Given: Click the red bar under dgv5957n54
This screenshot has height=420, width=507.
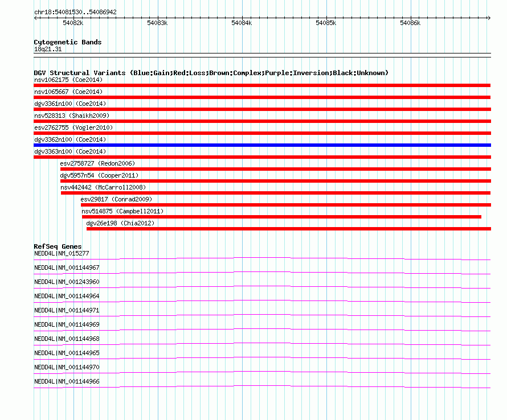Looking at the screenshot, I should [276, 181].
